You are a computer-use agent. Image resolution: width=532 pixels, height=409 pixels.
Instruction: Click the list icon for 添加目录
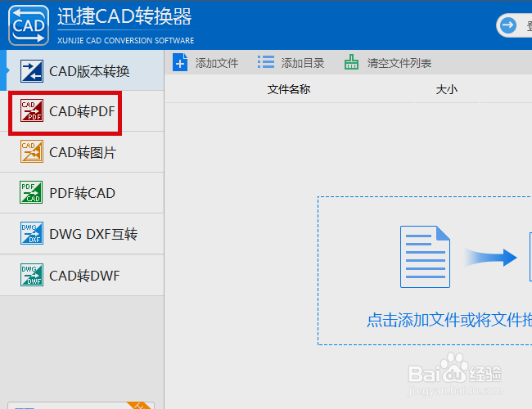[x=266, y=62]
